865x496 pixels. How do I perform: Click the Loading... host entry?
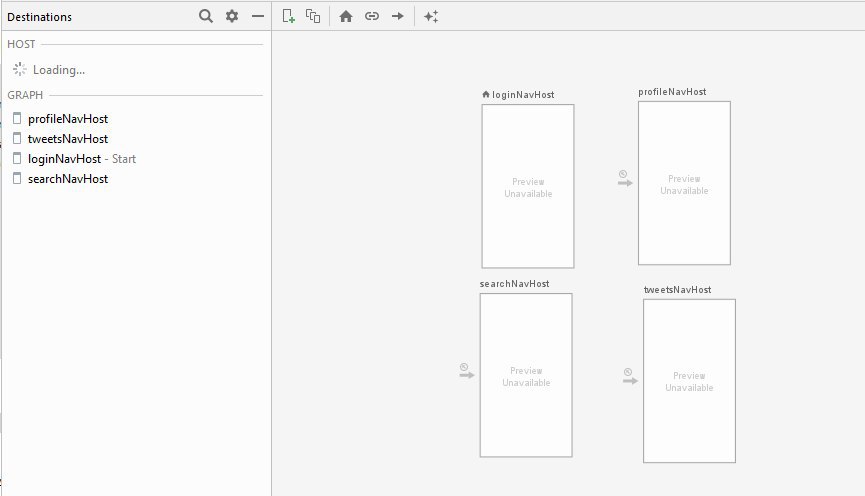click(x=49, y=70)
